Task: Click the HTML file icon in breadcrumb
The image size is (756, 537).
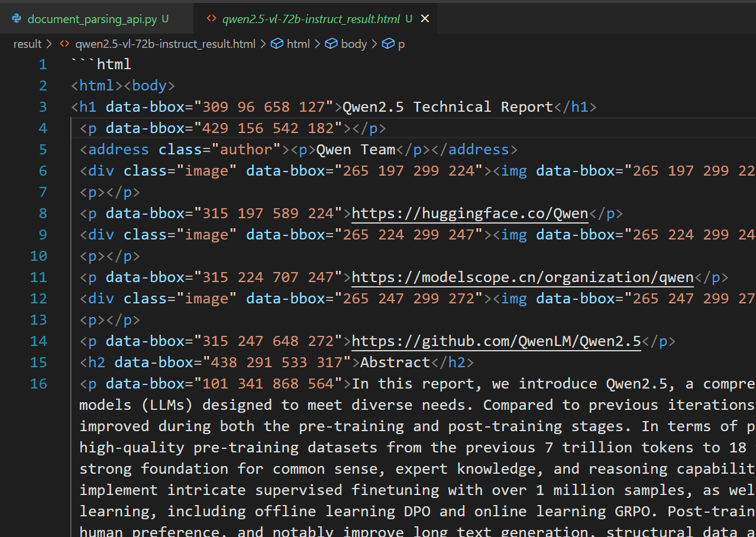Action: tap(64, 44)
